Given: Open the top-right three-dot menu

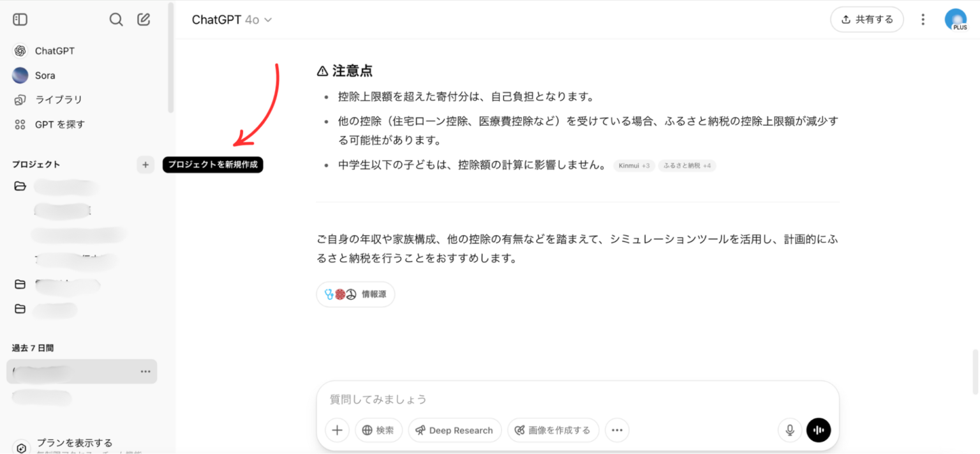Looking at the screenshot, I should (923, 19).
